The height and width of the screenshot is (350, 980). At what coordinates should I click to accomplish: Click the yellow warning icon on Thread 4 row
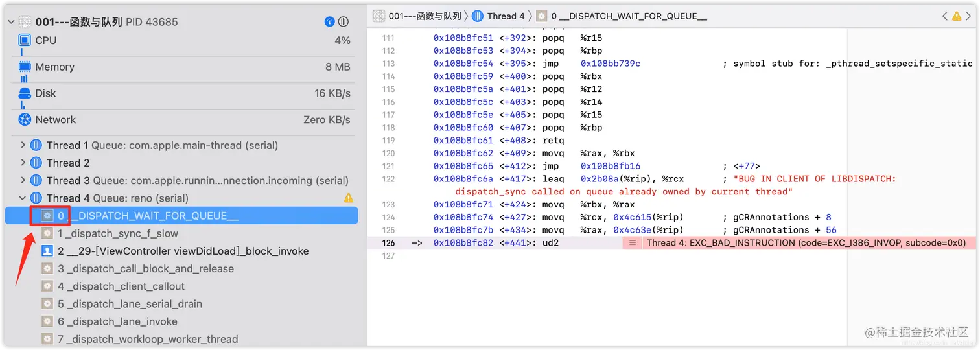click(x=349, y=198)
